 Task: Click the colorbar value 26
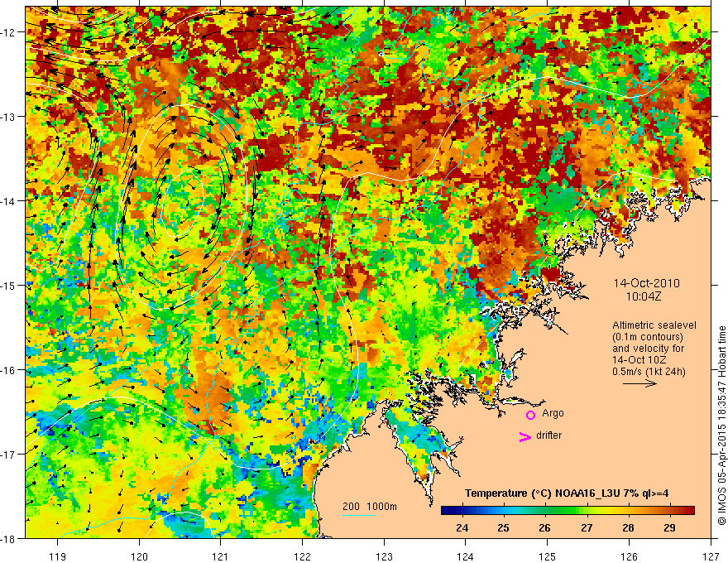(544, 527)
